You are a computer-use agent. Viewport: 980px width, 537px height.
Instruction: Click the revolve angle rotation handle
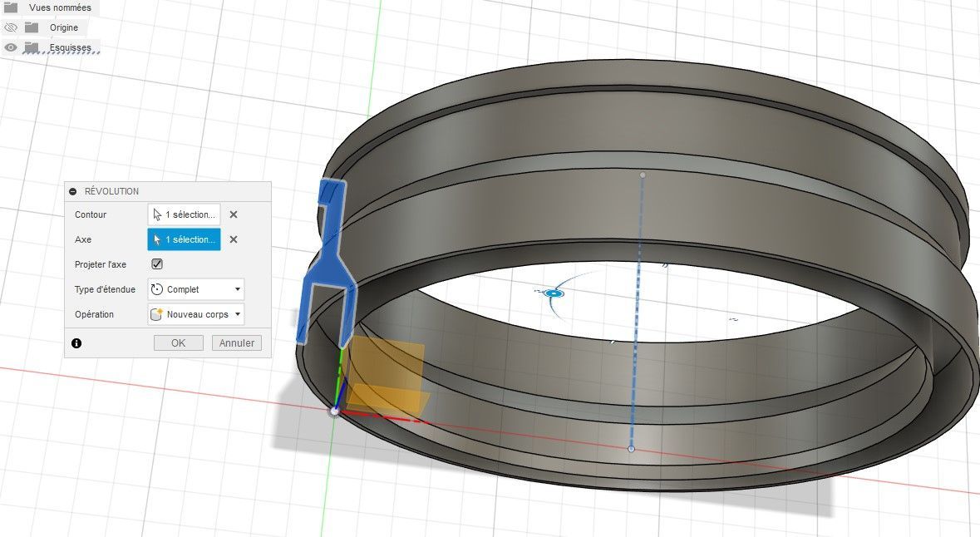554,293
